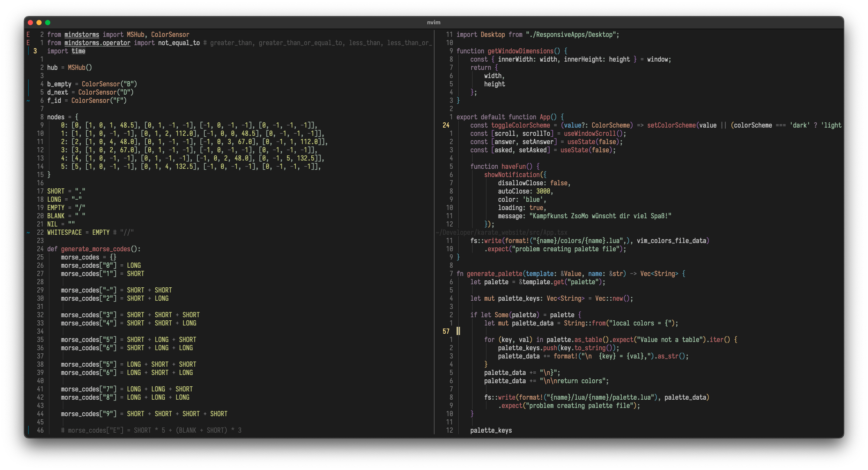Click the tilde change sign beside the f_id line
Image resolution: width=868 pixels, height=470 pixels.
(28, 101)
